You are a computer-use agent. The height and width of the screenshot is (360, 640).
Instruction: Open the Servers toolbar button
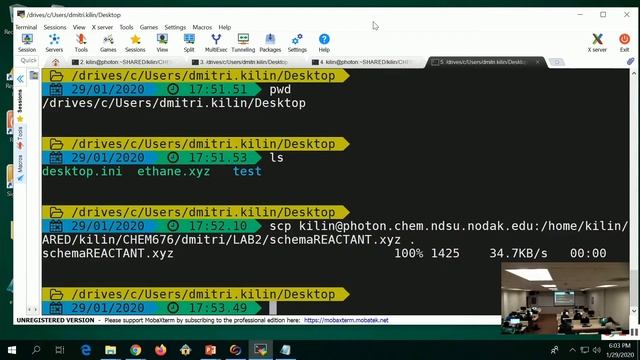(54, 43)
